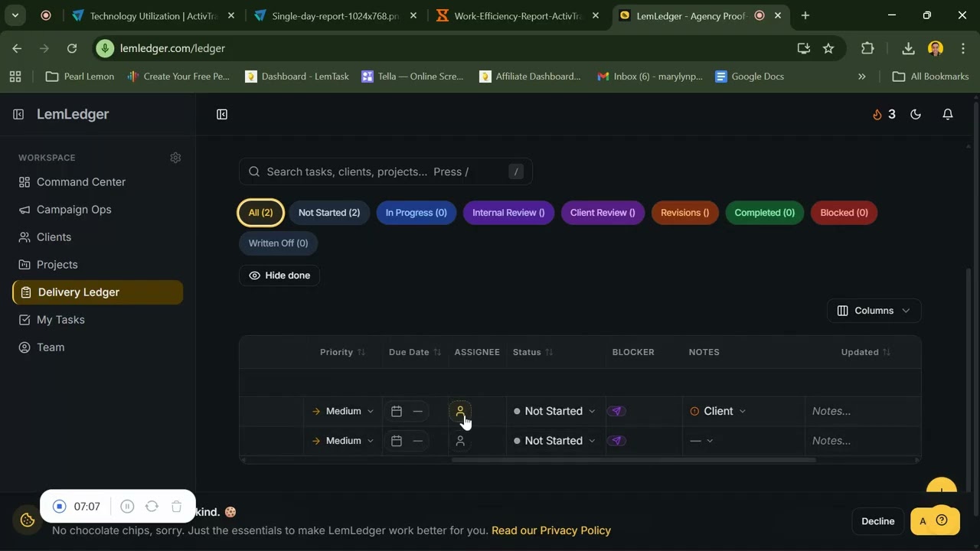Filter by In Progress (0)
The width and height of the screenshot is (980, 551).
click(416, 213)
